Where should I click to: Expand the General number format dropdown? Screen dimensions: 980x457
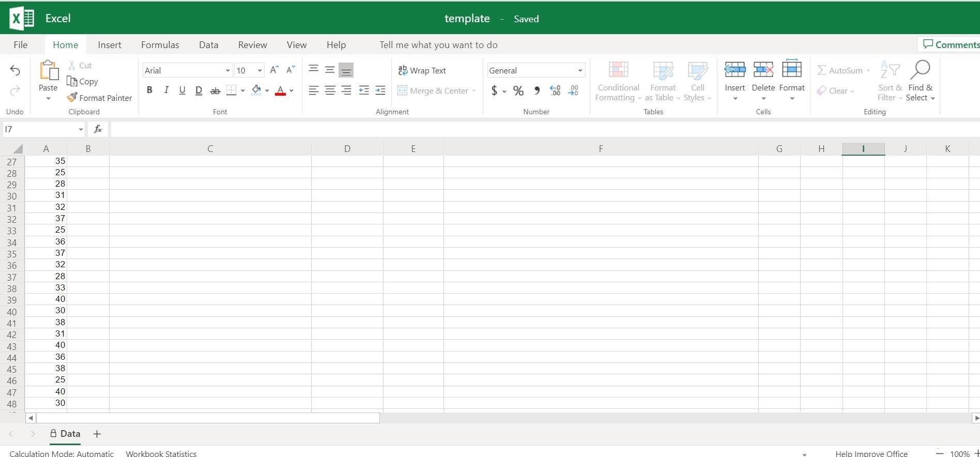580,70
